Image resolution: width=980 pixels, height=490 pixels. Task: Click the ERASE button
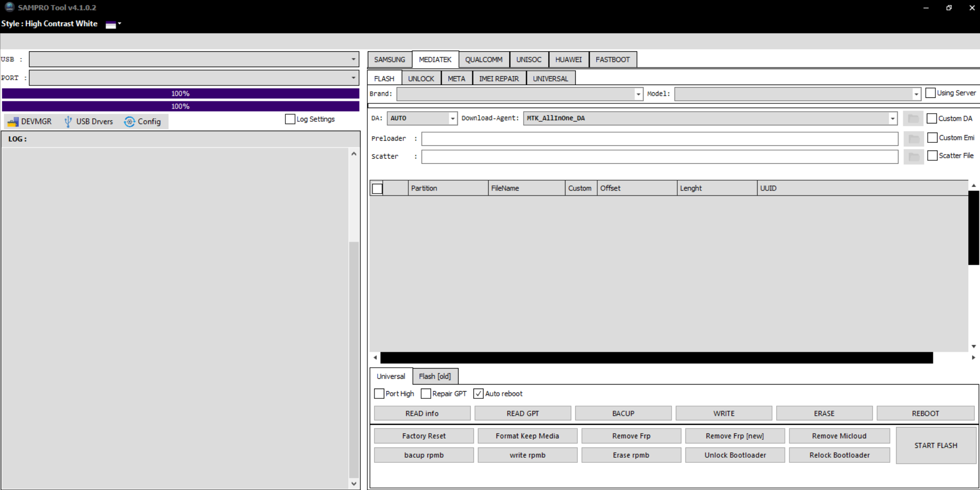pyautogui.click(x=824, y=413)
